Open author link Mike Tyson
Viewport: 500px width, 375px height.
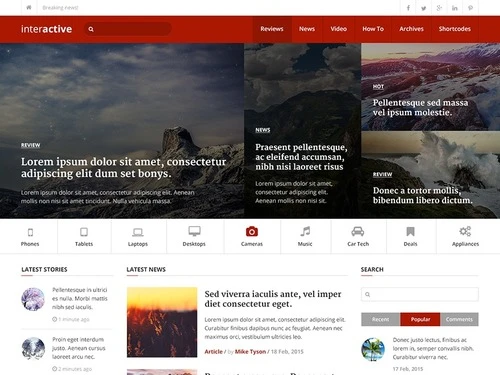coord(250,352)
